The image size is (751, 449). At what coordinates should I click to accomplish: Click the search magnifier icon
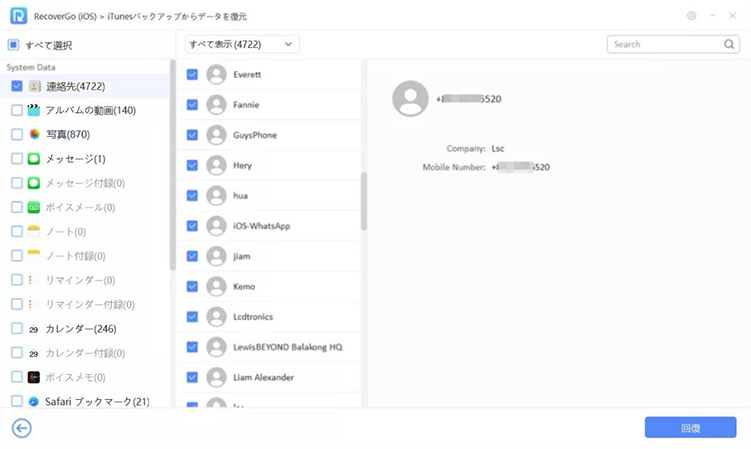point(728,44)
